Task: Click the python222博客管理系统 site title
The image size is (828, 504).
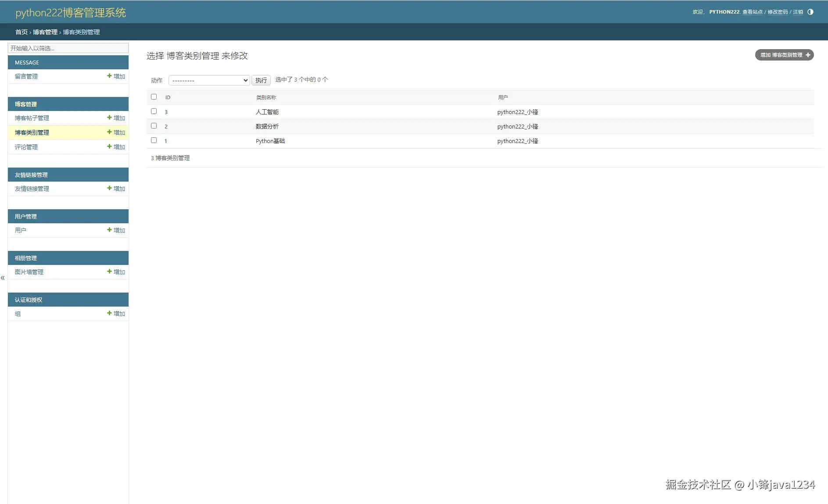Action: coord(71,13)
